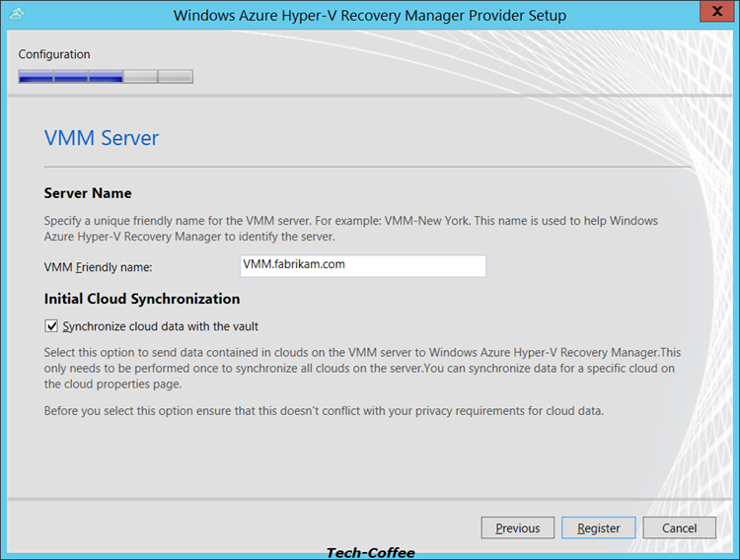Click the Initial Cloud Synchronization heading

[142, 299]
